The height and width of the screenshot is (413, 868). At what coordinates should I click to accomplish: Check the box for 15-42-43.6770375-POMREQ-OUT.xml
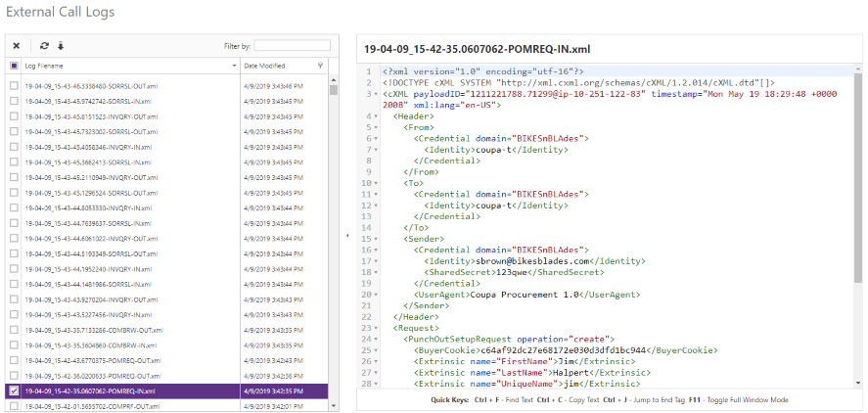(14, 360)
